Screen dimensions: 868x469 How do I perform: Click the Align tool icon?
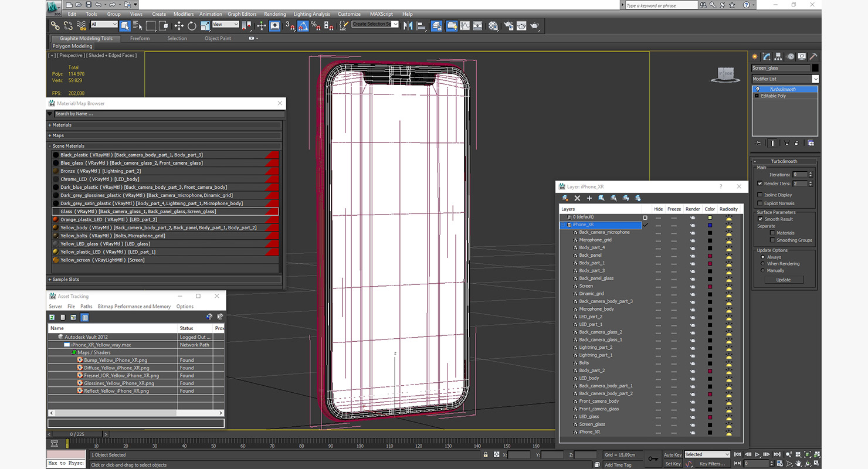pos(421,26)
